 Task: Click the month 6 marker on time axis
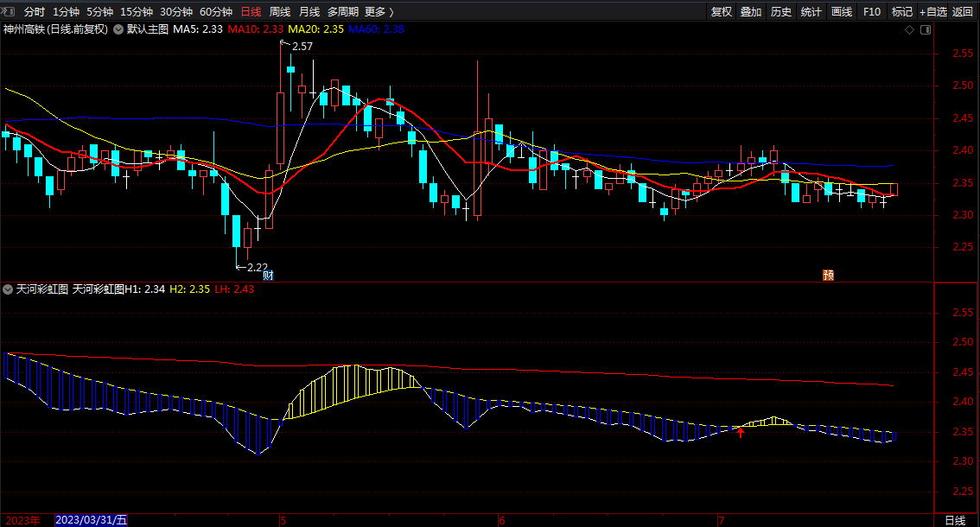502,520
